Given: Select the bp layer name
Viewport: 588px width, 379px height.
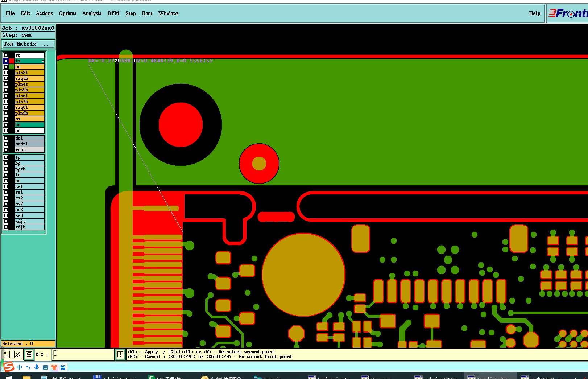Looking at the screenshot, I should (30, 163).
